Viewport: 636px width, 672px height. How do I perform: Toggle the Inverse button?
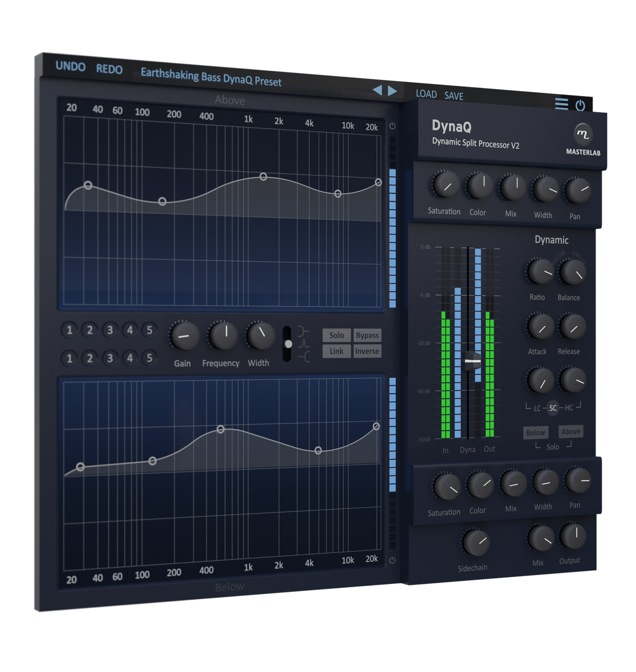coord(367,351)
